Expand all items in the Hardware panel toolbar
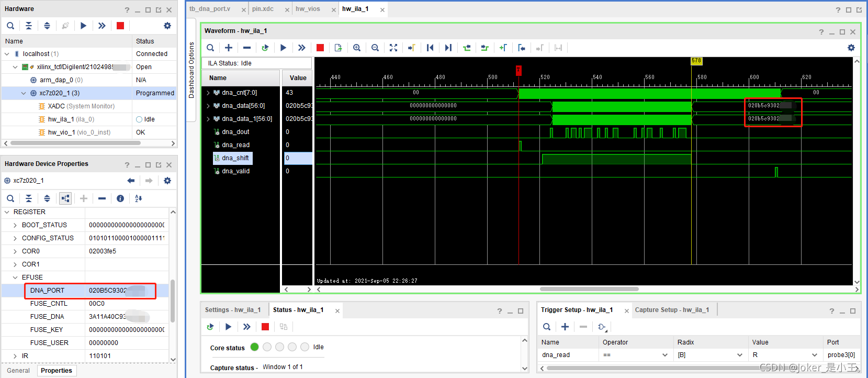Image resolution: width=868 pixels, height=378 pixels. coord(47,26)
